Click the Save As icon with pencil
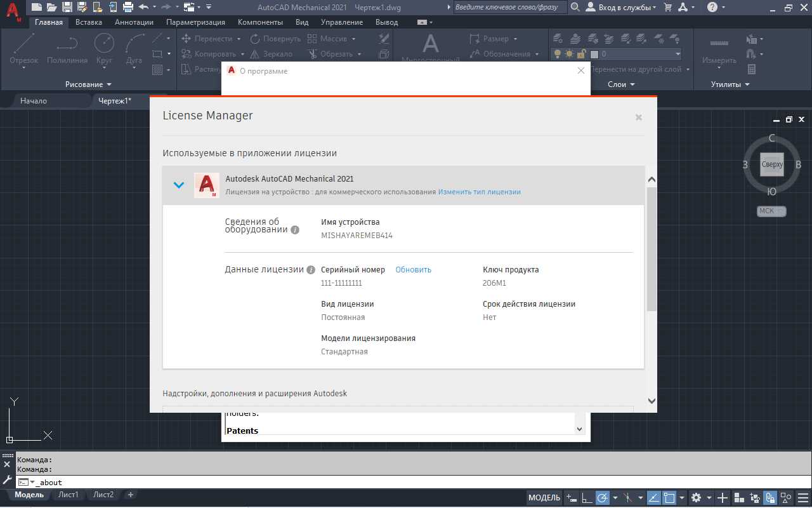This screenshot has width=812, height=508. pos(82,7)
